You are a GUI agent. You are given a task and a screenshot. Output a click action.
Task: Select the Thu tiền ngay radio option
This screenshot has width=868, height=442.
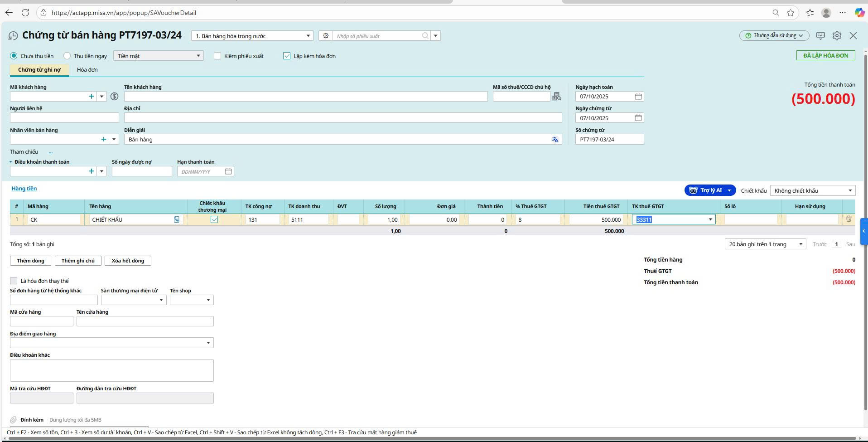point(67,56)
